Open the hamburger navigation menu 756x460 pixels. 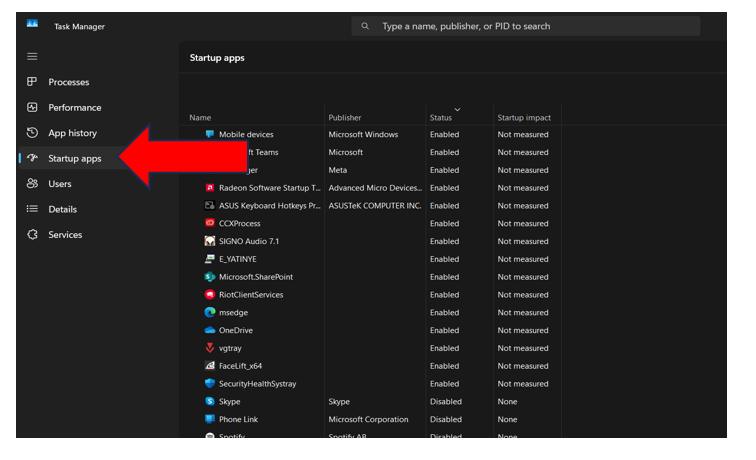32,57
